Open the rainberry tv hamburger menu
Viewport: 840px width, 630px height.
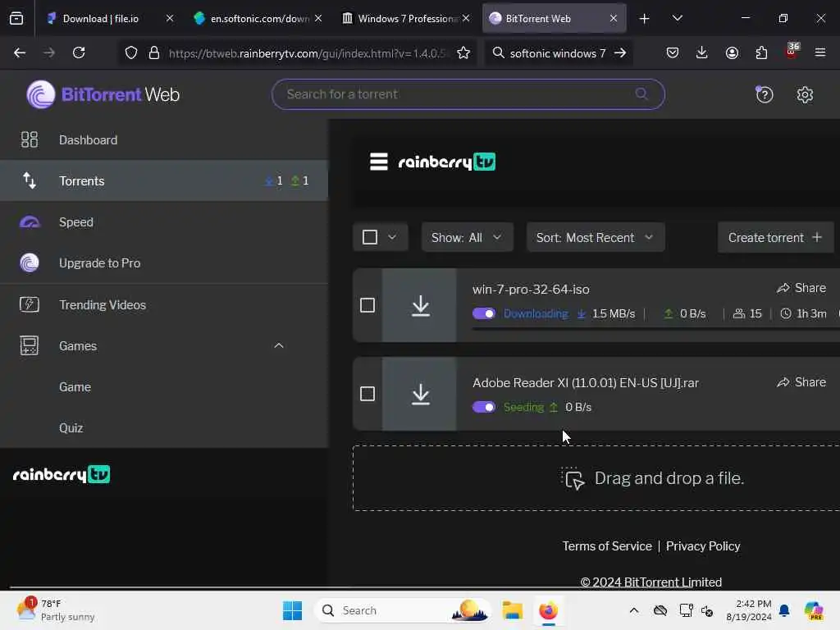379,162
